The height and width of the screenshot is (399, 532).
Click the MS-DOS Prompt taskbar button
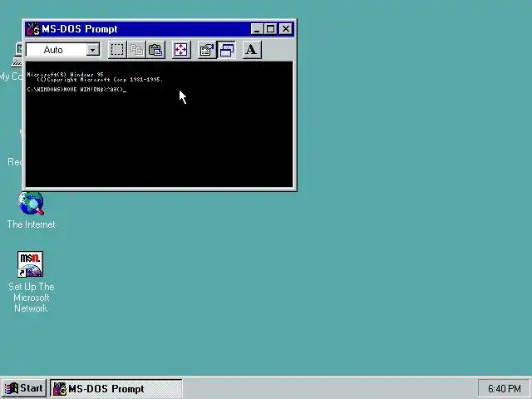click(x=116, y=388)
